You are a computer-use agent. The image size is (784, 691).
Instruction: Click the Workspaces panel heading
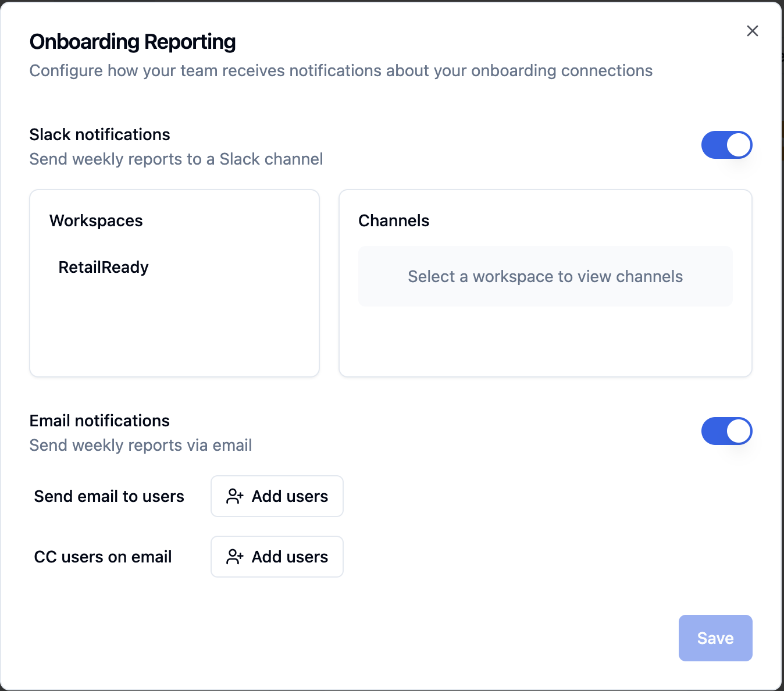tap(96, 220)
